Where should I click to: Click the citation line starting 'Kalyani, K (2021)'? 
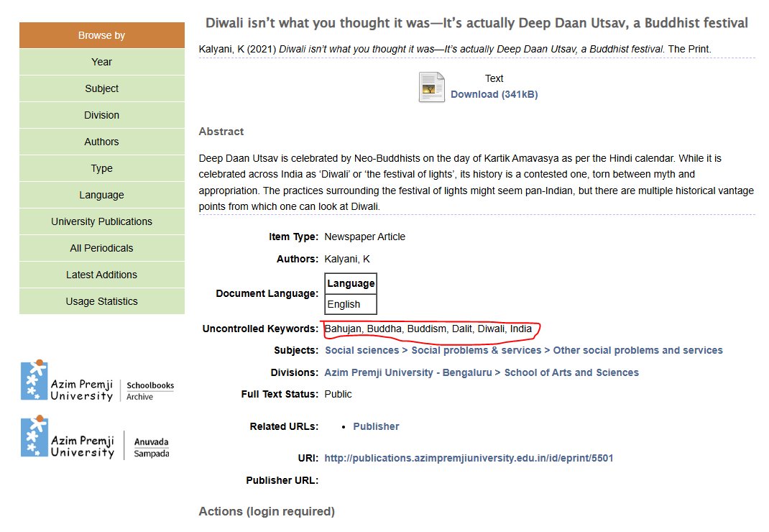coord(455,49)
